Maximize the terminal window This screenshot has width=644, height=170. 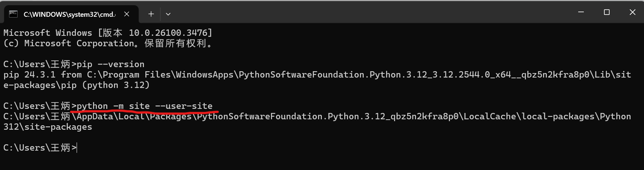[607, 12]
